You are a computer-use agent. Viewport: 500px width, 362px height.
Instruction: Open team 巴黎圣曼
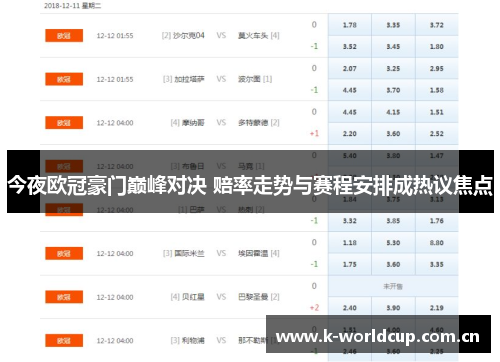[x=253, y=297]
